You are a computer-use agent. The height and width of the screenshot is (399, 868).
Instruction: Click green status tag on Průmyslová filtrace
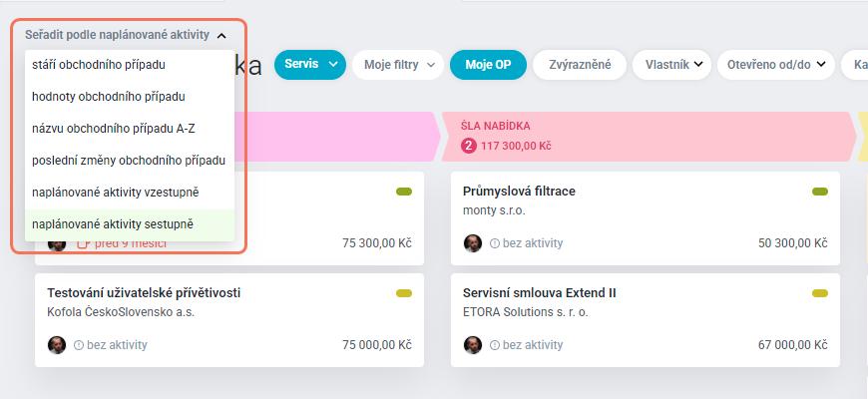[820, 192]
